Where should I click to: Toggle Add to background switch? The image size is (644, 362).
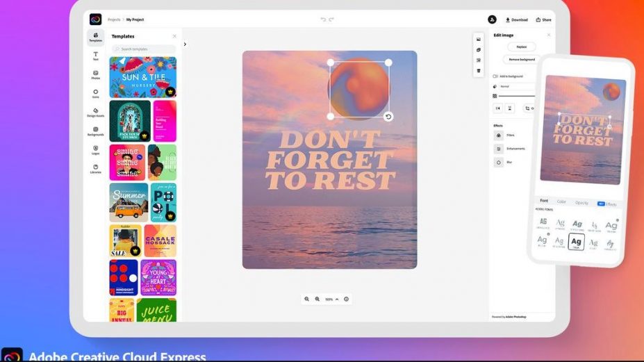[x=495, y=76]
